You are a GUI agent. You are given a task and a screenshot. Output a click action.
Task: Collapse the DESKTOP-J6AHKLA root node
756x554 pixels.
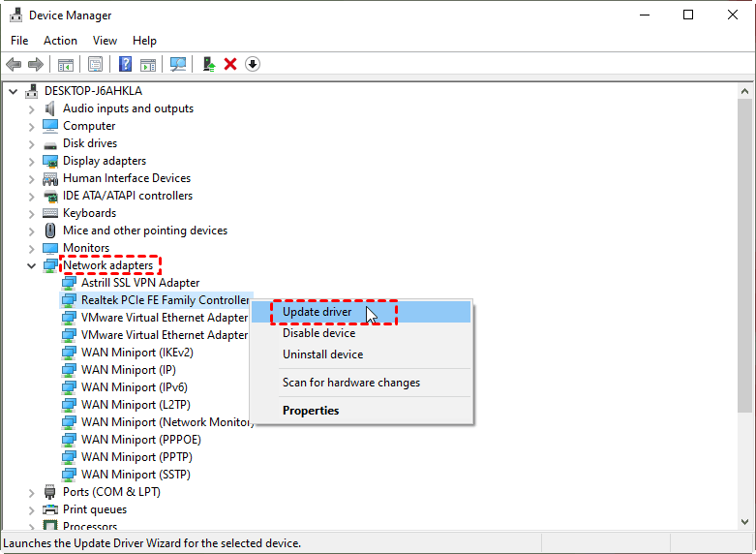tap(14, 91)
